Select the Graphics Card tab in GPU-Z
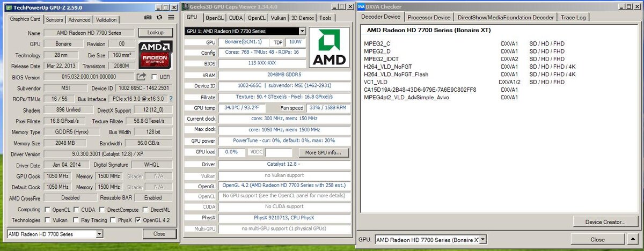This screenshot has width=644, height=251. click(25, 19)
